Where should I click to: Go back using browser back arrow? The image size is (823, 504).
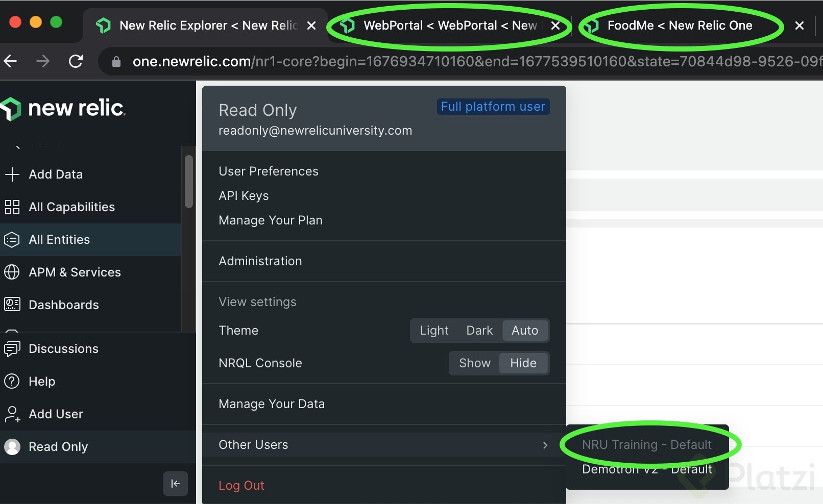(x=11, y=62)
